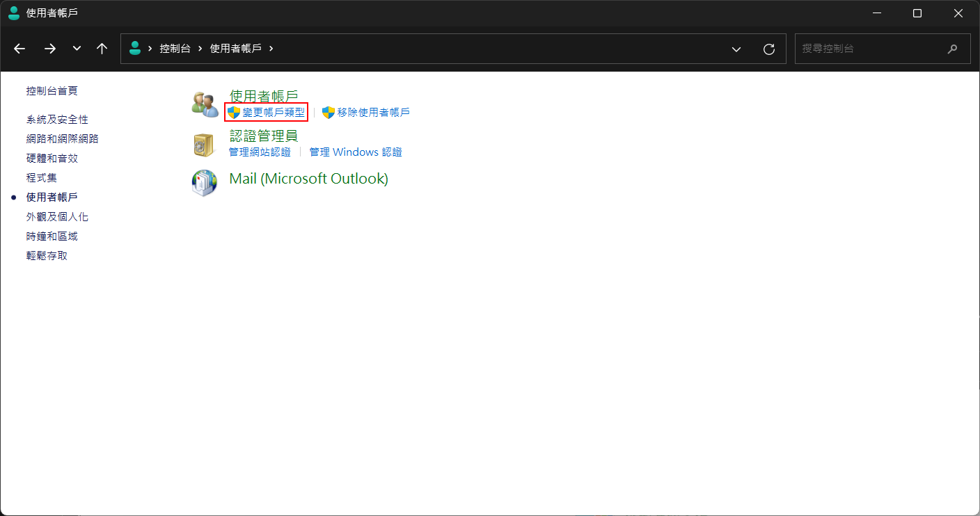
Task: Open 程式集 category
Action: pyautogui.click(x=42, y=178)
